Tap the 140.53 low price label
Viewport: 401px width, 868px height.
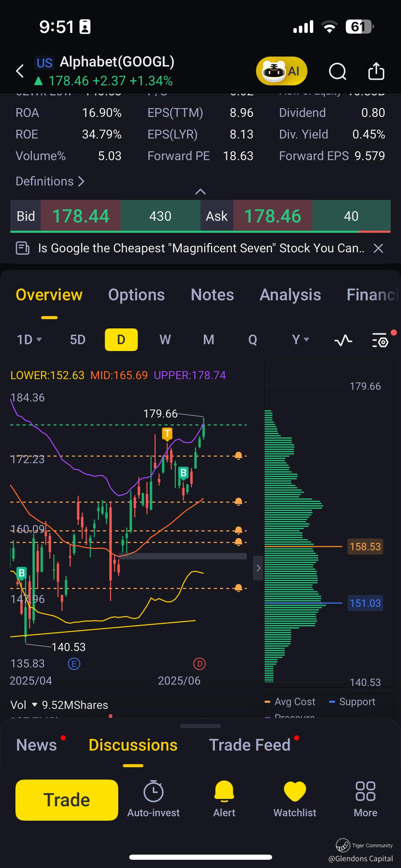[69, 647]
